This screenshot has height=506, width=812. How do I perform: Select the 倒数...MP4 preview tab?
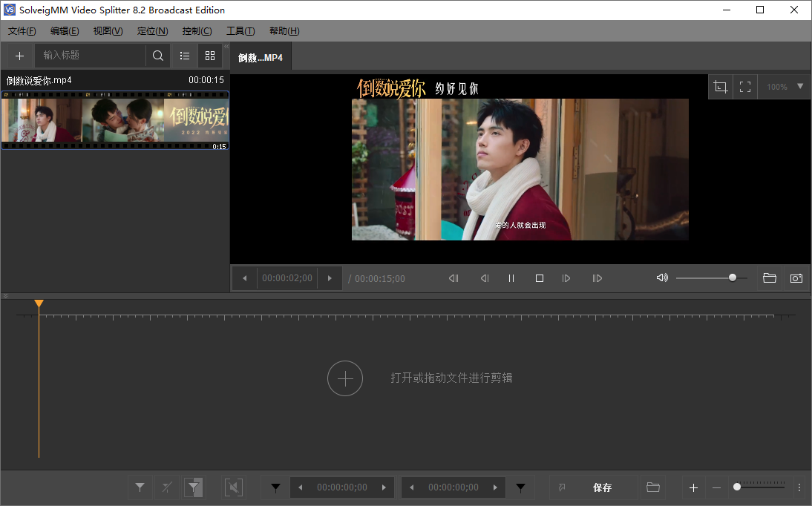point(261,56)
